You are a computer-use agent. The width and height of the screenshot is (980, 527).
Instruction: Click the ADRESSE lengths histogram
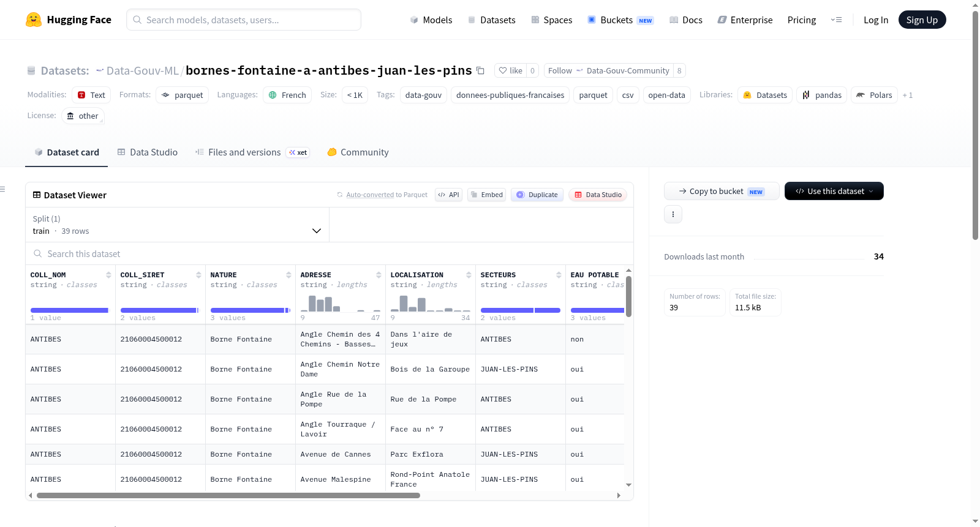point(341,303)
